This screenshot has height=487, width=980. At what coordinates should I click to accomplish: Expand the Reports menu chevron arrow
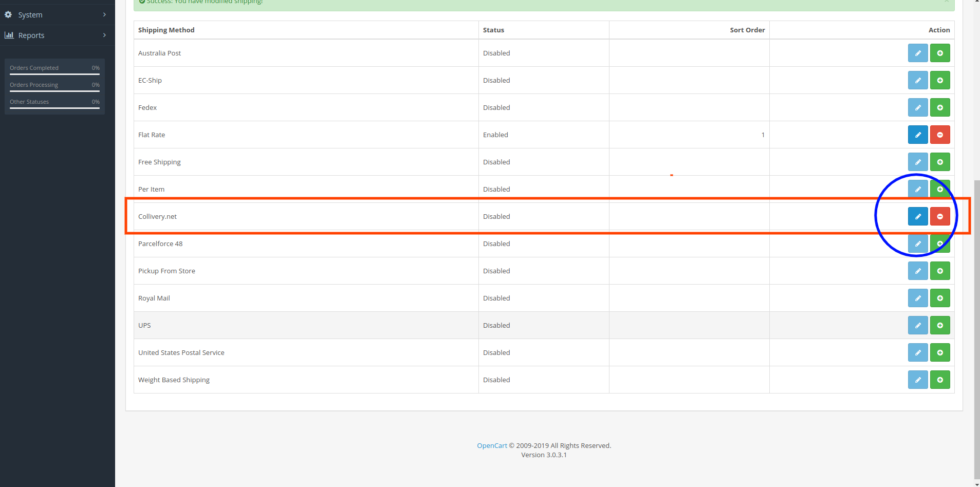click(104, 35)
